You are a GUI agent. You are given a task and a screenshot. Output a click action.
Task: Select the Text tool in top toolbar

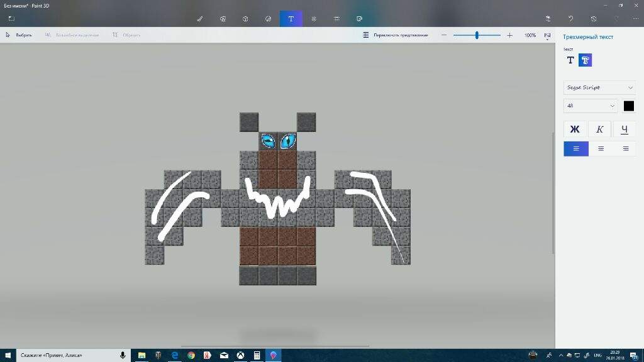coord(291,19)
